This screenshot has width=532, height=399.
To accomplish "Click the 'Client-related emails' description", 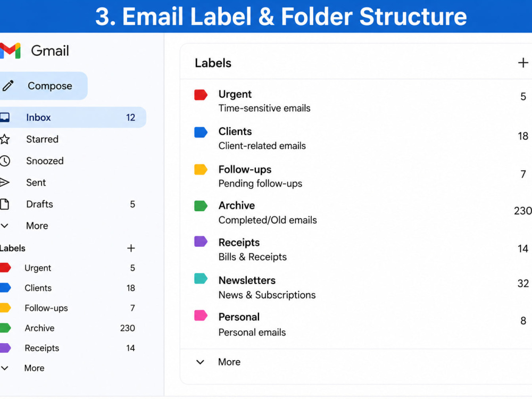I will coord(262,146).
